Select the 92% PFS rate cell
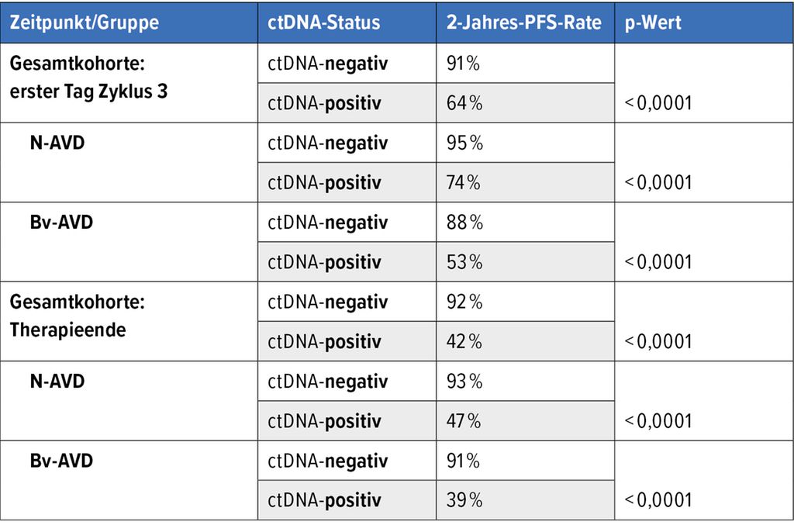The image size is (794, 532). click(x=465, y=302)
